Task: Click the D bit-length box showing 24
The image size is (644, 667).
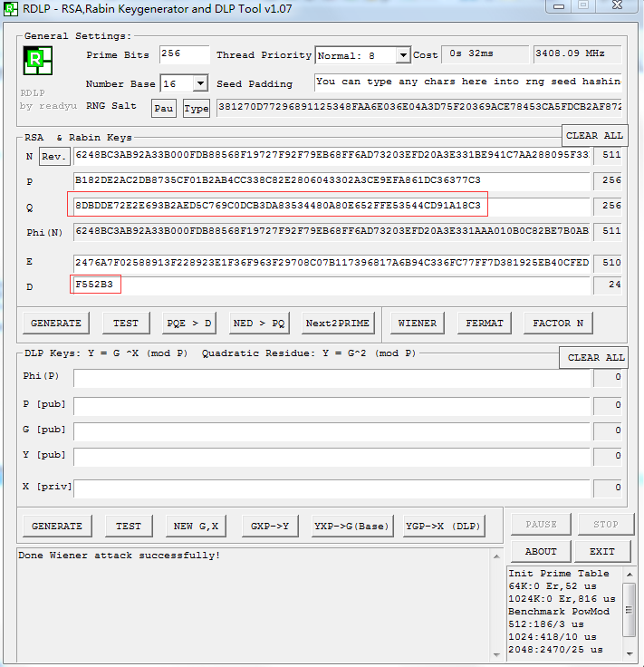Action: point(608,285)
